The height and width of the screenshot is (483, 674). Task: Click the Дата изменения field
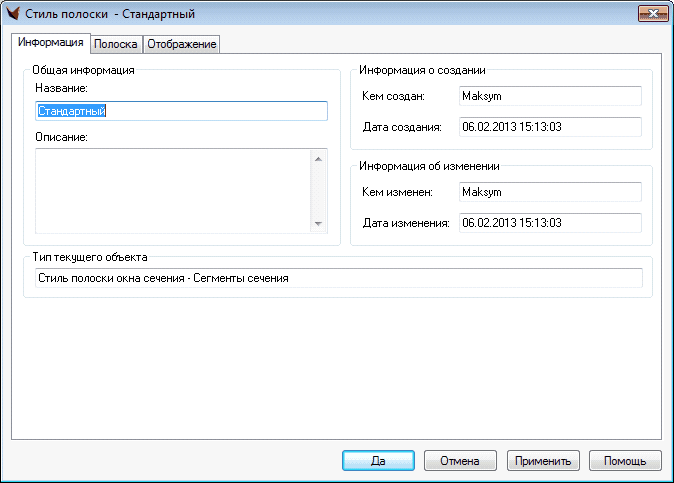coord(548,223)
